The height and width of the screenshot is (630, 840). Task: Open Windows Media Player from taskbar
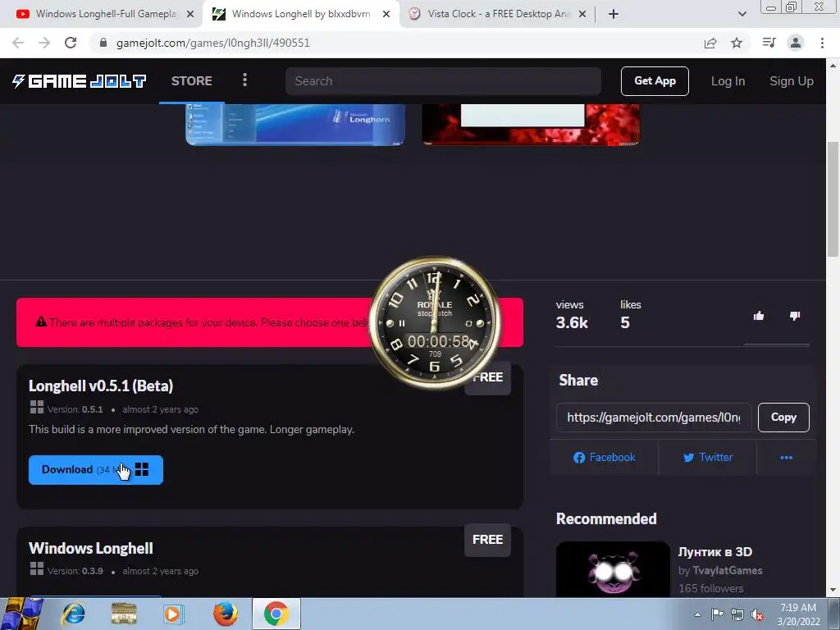173,614
